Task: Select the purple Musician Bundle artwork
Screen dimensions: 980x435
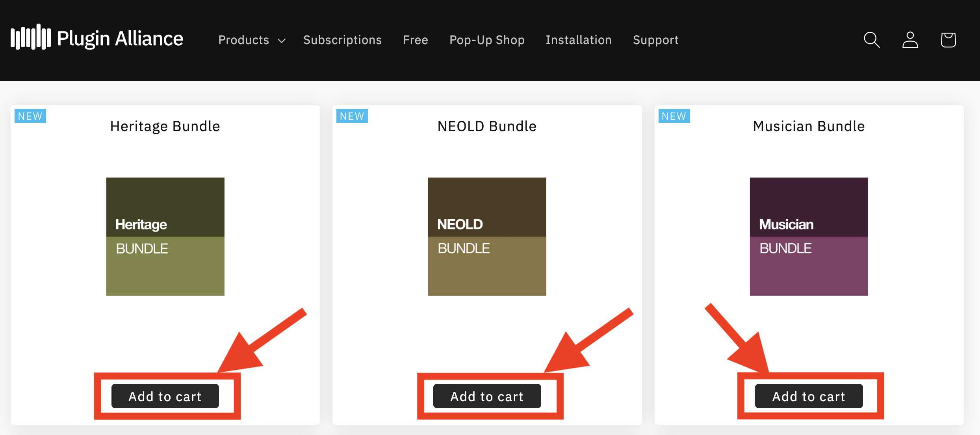Action: pos(809,236)
